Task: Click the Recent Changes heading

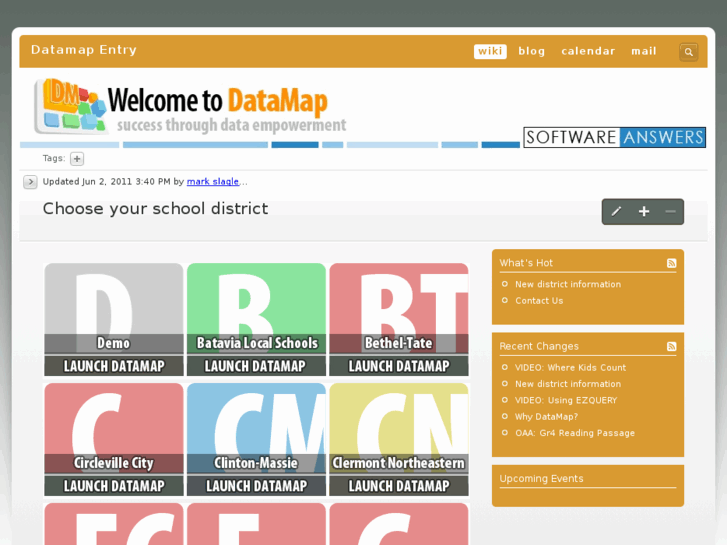Action: [x=539, y=346]
